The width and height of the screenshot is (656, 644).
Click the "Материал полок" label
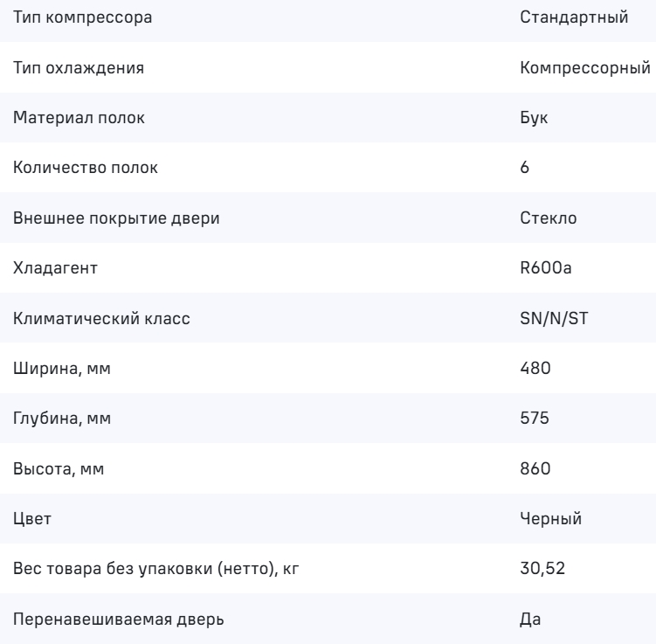click(x=65, y=118)
